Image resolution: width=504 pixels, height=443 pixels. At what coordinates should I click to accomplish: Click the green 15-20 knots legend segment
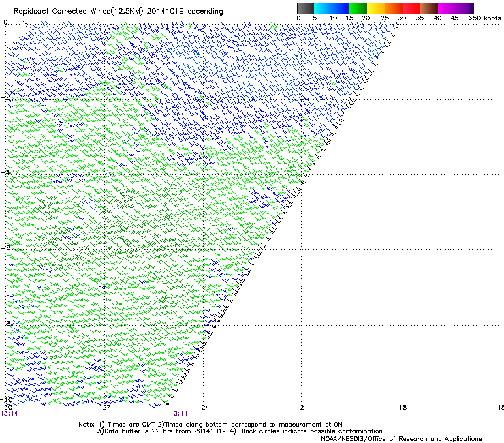(358, 8)
